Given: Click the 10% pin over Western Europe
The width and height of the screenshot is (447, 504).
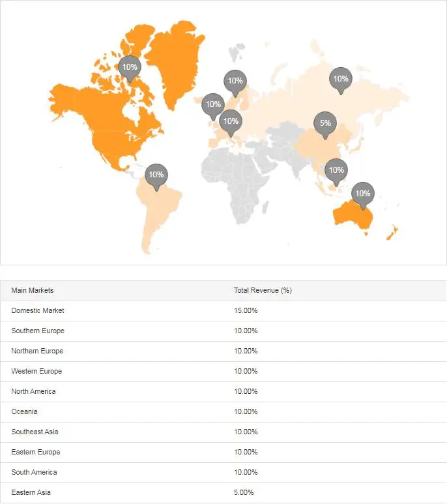Looking at the screenshot, I should (212, 104).
